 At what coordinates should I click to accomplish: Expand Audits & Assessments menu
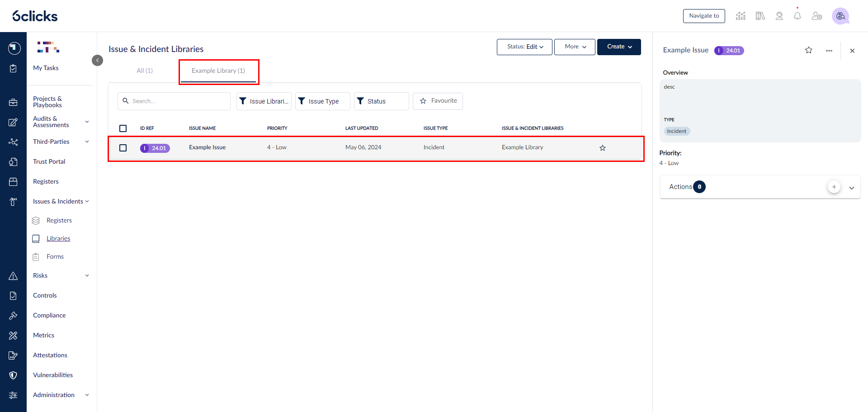coord(87,122)
